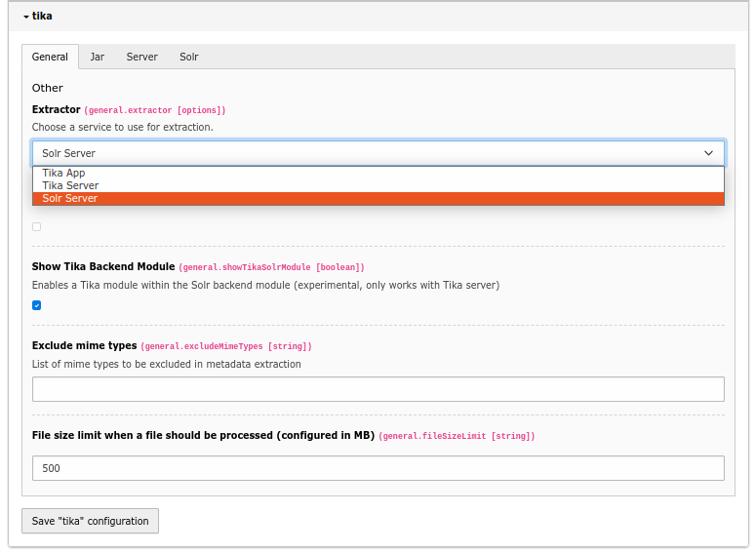This screenshot has width=756, height=553.
Task: Click the Exclude mime types heading
Action: (84, 345)
